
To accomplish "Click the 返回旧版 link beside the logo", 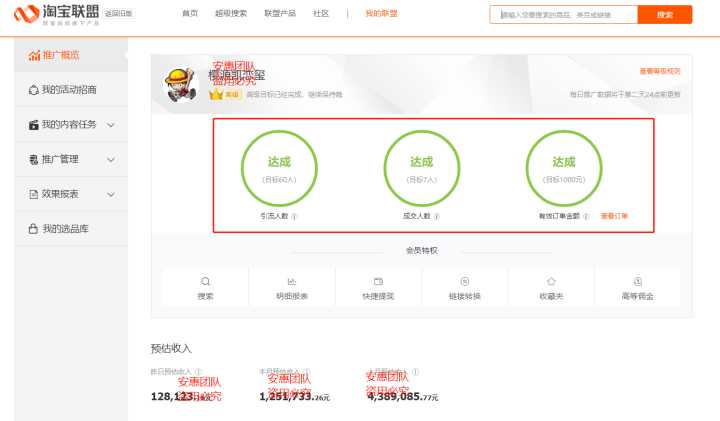I will [x=118, y=13].
